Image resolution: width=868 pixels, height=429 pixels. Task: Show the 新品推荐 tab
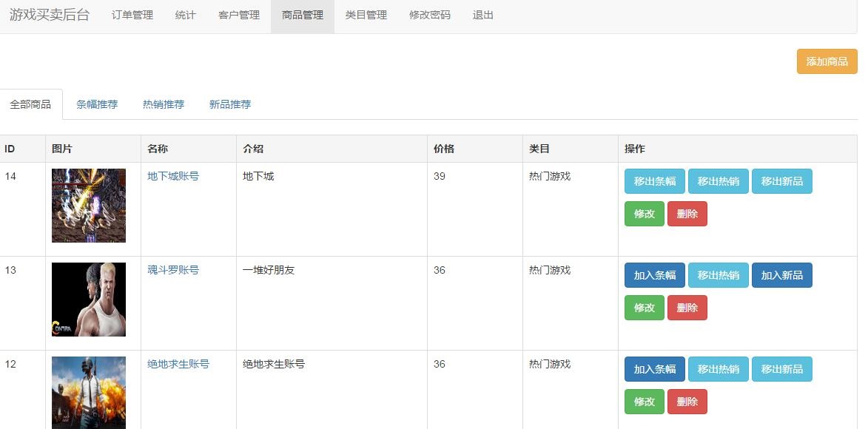click(x=230, y=104)
